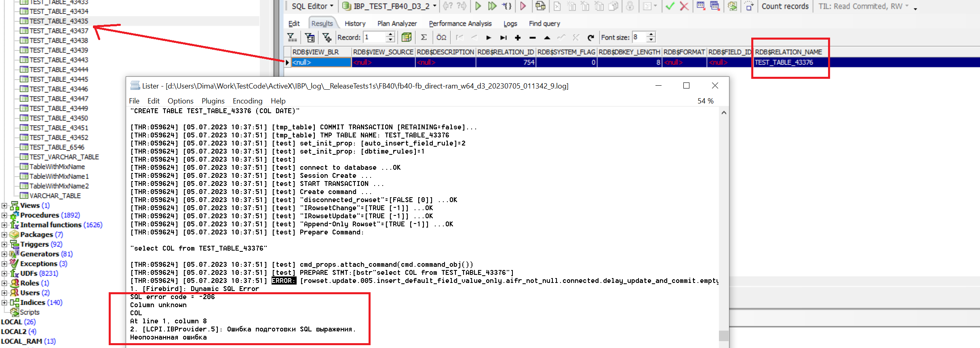Expand the Triggers tree node
This screenshot has height=348, width=980.
tap(4, 244)
